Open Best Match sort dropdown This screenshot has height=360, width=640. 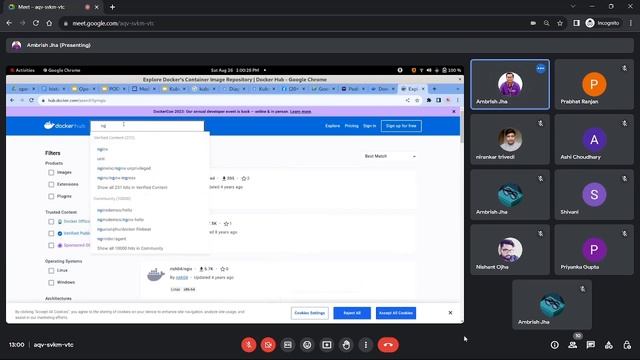pyautogui.click(x=390, y=156)
